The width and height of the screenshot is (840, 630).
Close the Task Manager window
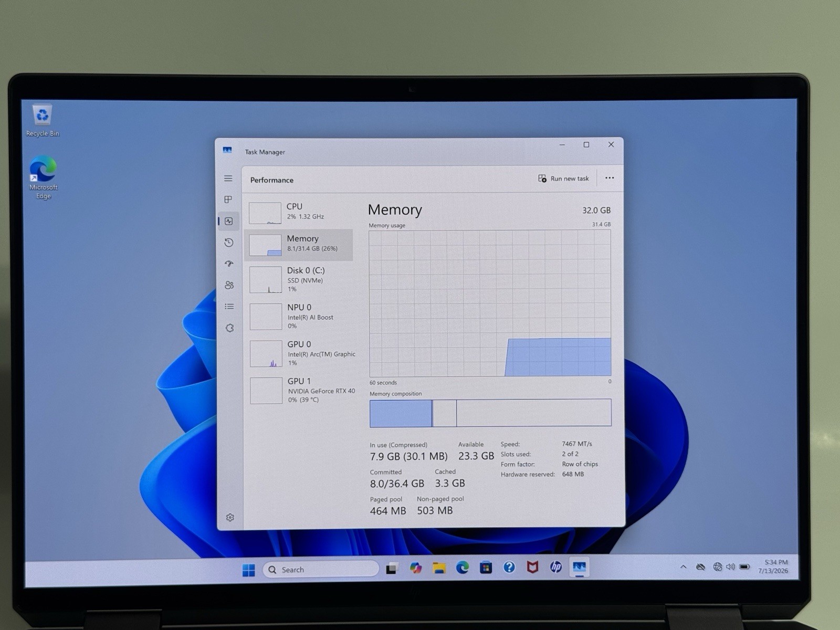tap(611, 144)
